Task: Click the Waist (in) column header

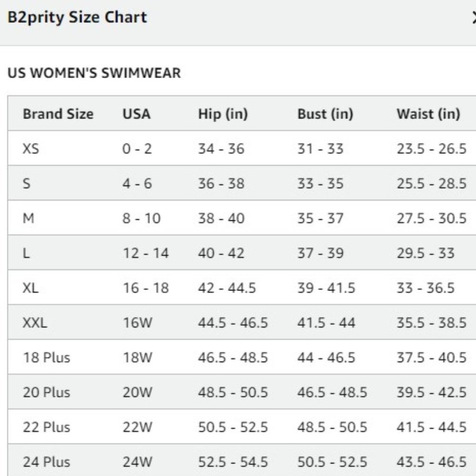Action: point(428,114)
